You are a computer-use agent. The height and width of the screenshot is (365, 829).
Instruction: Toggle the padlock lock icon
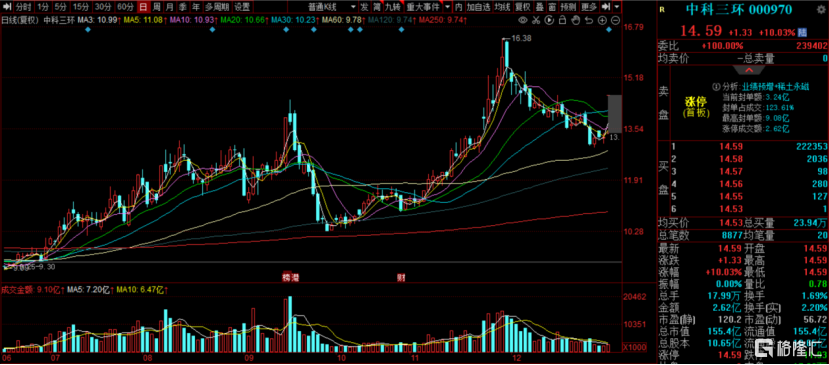[563, 20]
